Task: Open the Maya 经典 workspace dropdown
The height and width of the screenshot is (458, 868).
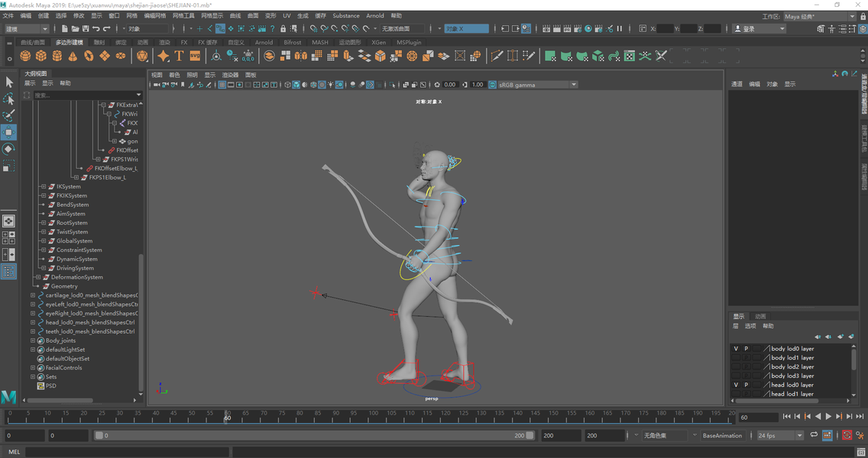Action: pos(819,16)
